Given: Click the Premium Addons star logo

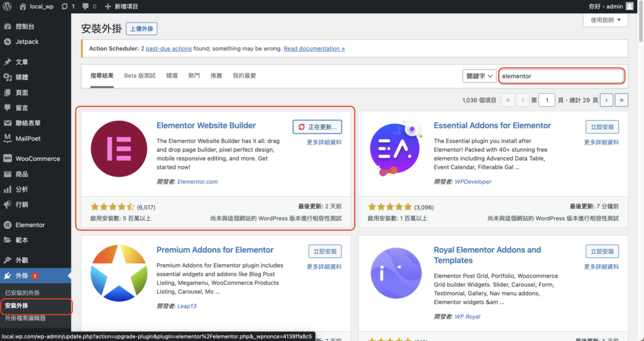Looking at the screenshot, I should pyautogui.click(x=119, y=273).
